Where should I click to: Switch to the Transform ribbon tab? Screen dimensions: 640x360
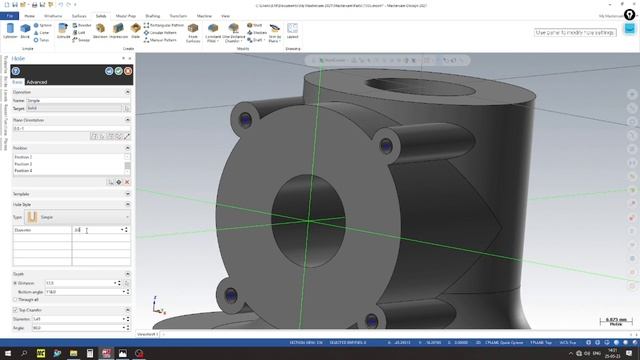(178, 16)
